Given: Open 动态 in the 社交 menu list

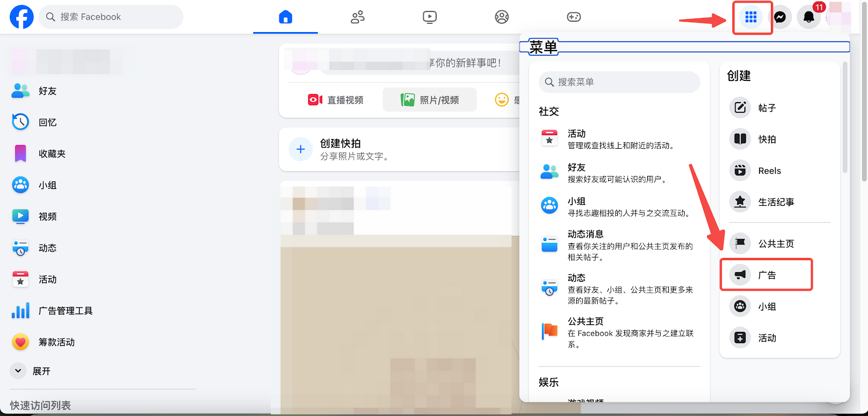Looking at the screenshot, I should click(x=620, y=288).
